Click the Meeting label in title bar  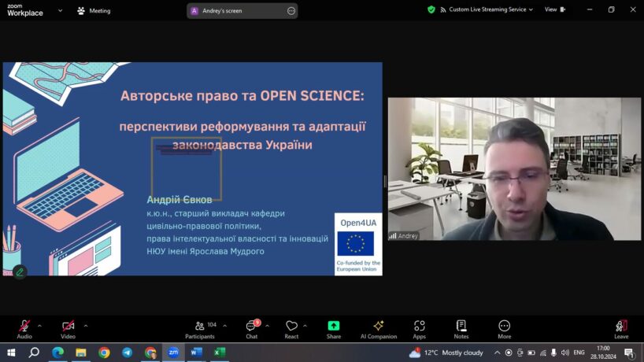94,11
